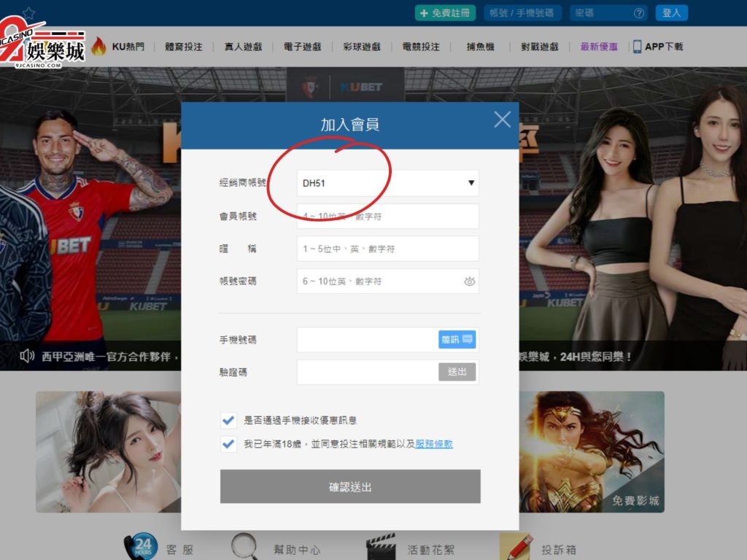This screenshot has height=560, width=747.
Task: Click the speaker announcement icon
Action: tap(28, 357)
